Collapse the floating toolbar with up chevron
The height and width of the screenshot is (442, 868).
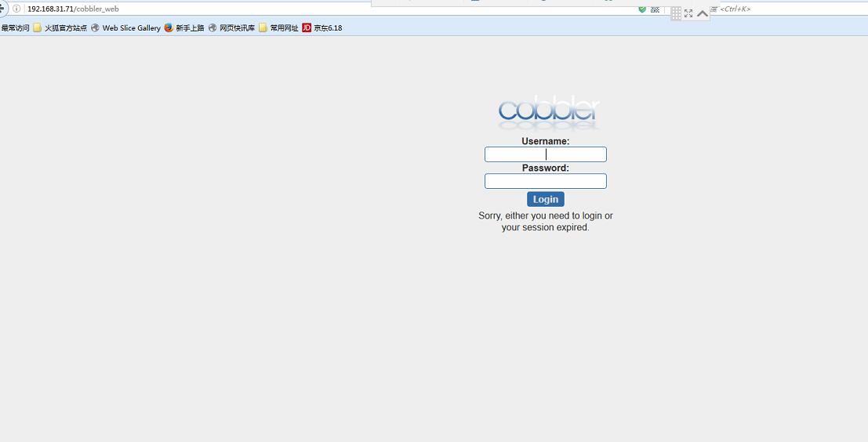[703, 13]
